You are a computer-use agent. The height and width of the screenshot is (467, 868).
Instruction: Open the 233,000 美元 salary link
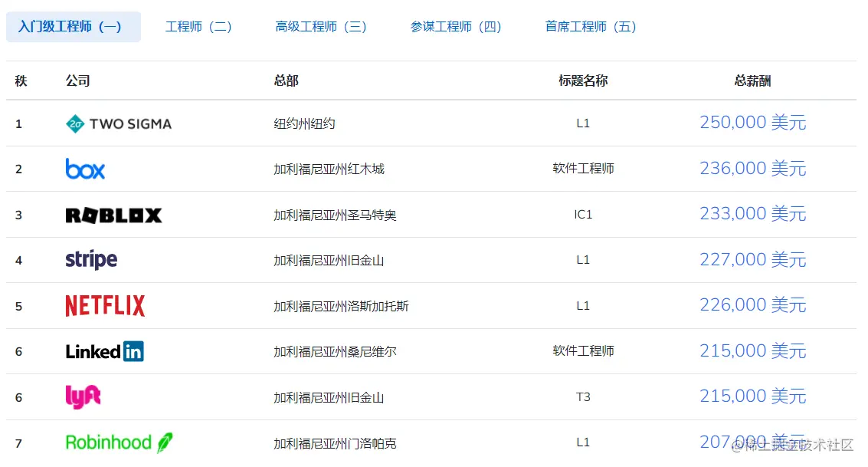tap(753, 214)
